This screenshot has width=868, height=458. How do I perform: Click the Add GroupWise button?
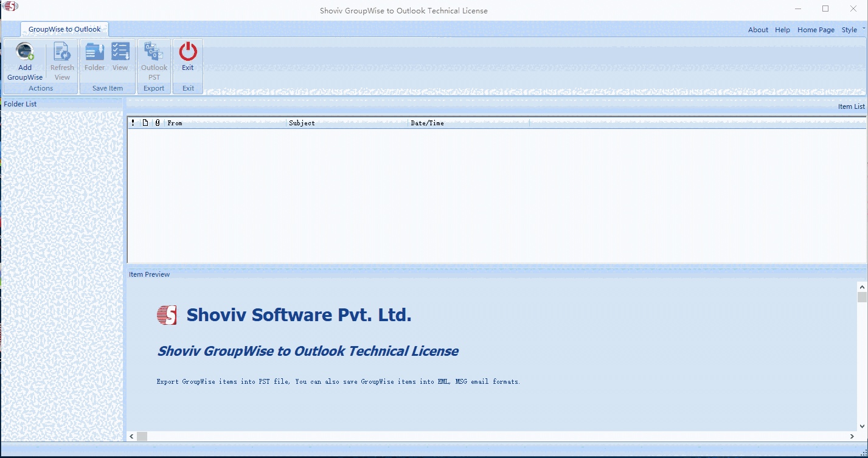point(25,61)
